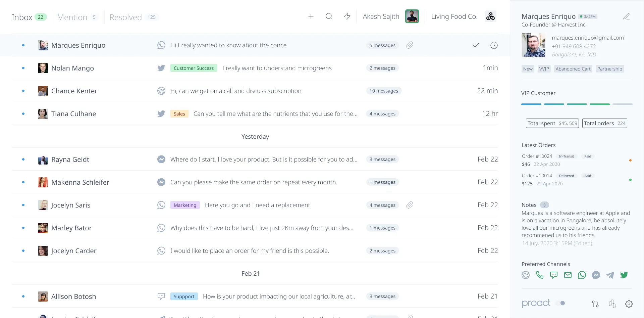Open Order #10024 details
644x318 pixels.
tap(537, 156)
